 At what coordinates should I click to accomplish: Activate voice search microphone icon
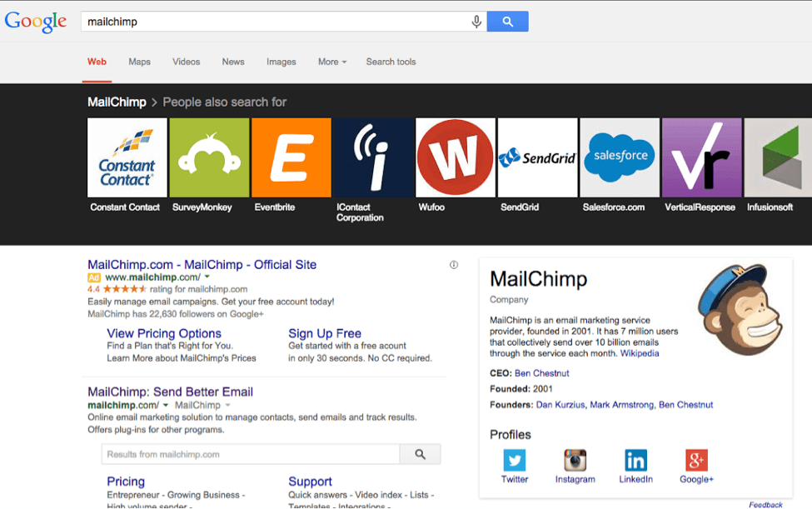coord(476,22)
